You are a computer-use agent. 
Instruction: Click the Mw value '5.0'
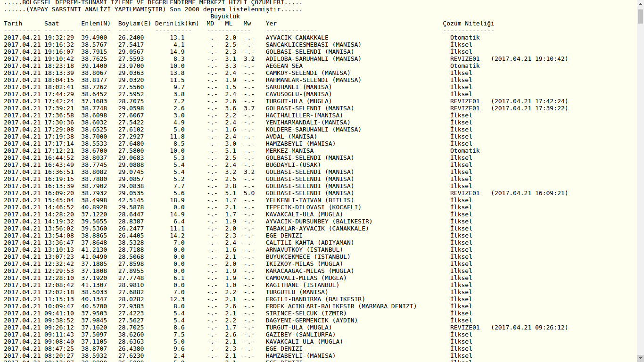249,193
